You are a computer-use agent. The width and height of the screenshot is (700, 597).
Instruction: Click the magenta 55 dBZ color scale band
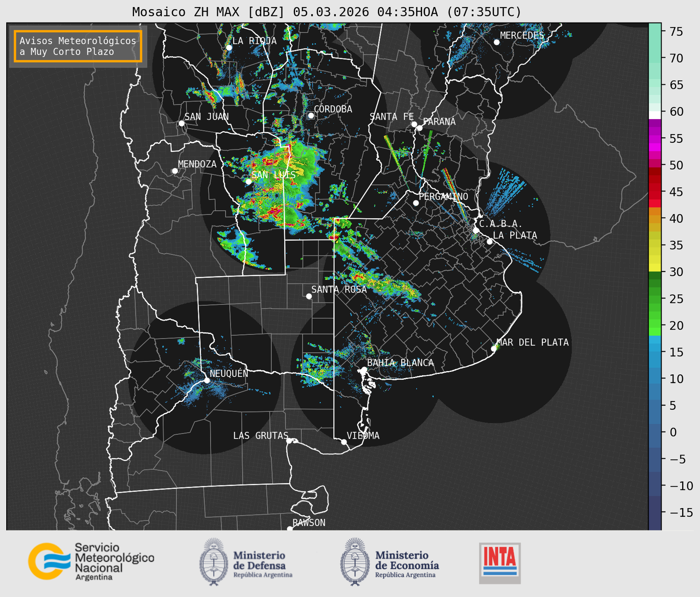click(655, 139)
